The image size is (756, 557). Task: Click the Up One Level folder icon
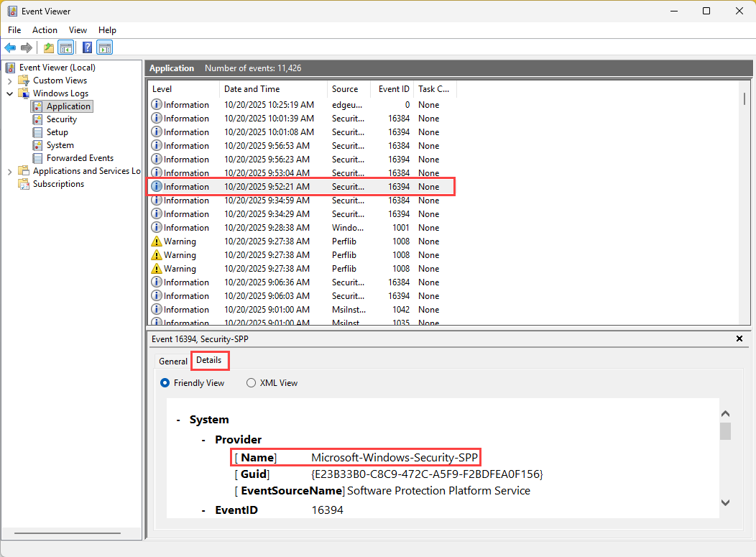(x=48, y=48)
